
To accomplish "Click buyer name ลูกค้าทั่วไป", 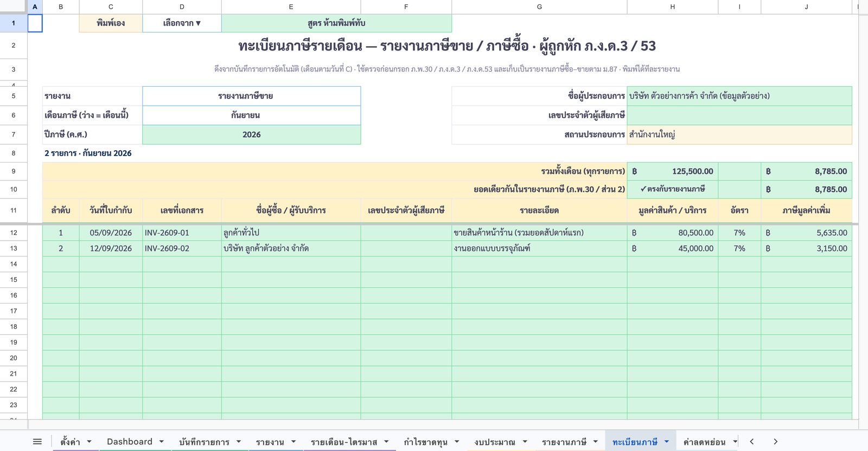I will pyautogui.click(x=291, y=233).
